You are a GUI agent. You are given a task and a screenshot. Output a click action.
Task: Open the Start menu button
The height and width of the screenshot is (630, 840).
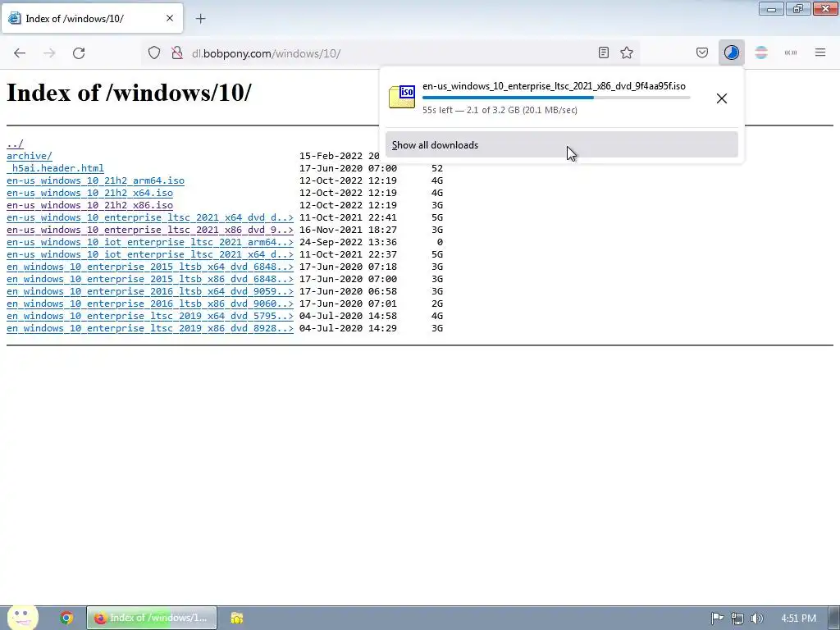click(22, 618)
